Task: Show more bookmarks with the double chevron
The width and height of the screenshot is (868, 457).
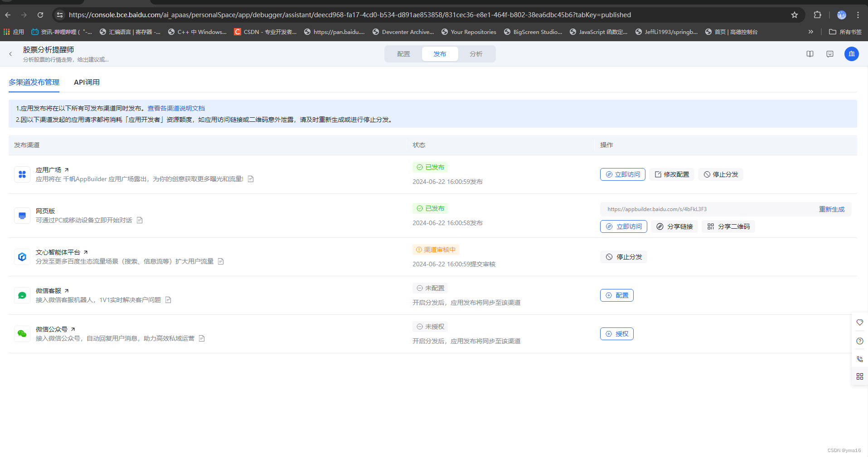Action: click(x=811, y=32)
